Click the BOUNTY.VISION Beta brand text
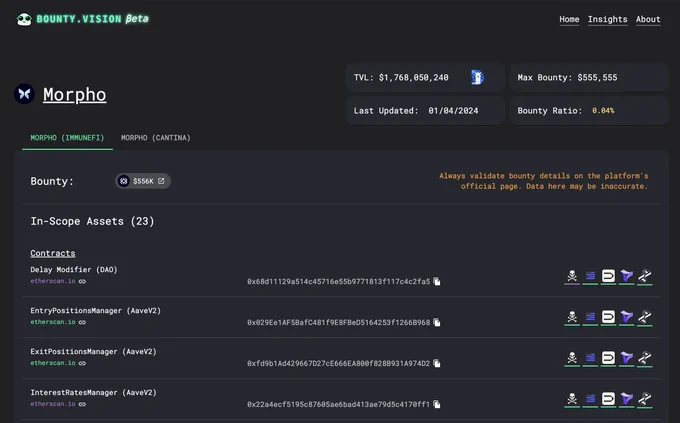 [x=92, y=19]
